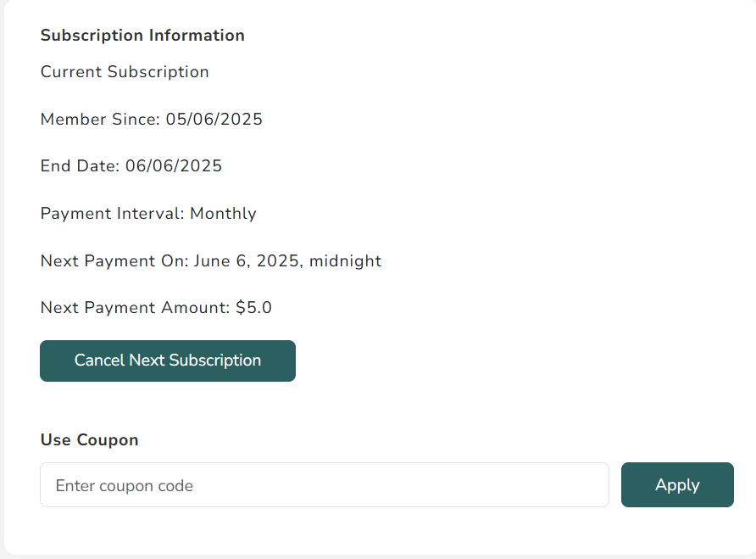Image resolution: width=756 pixels, height=559 pixels.
Task: Click the End Date label
Action: pyautogui.click(x=80, y=166)
